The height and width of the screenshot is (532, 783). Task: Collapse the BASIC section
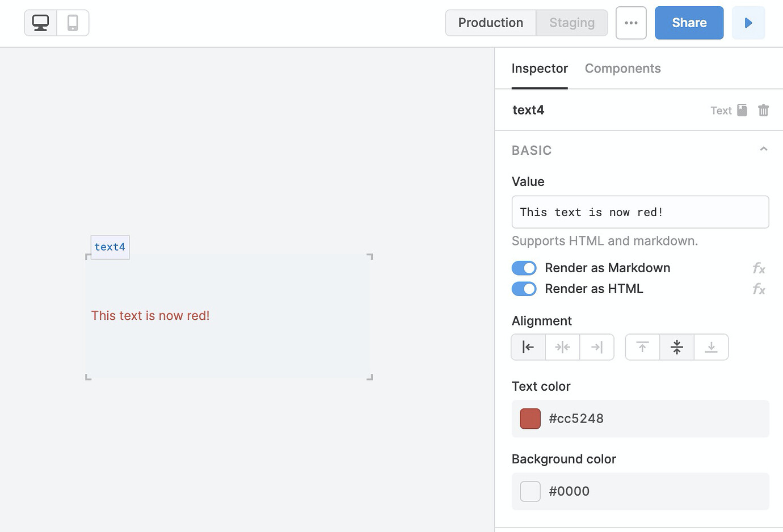coord(763,149)
